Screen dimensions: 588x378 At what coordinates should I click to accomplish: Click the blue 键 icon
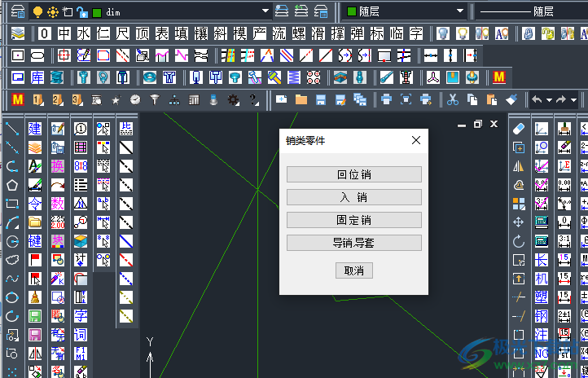(35, 241)
